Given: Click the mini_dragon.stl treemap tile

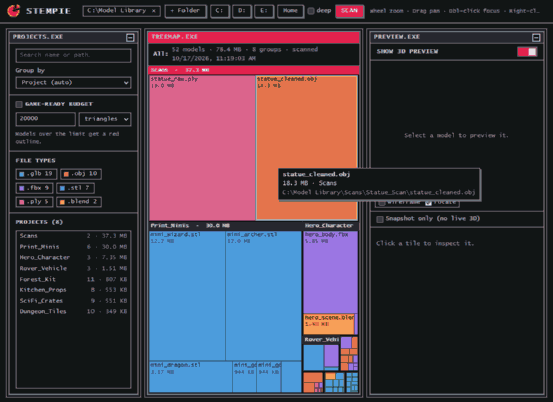Looking at the screenshot, I should (190, 377).
